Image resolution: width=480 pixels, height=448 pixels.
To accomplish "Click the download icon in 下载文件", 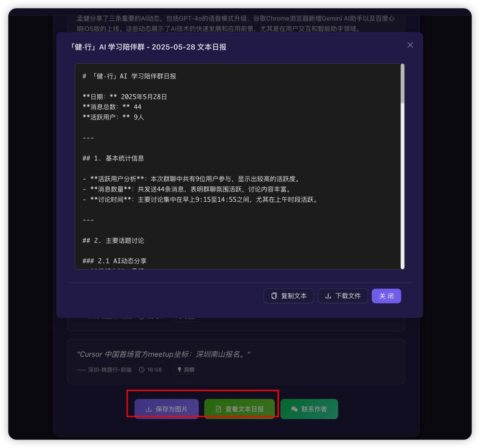I will click(x=328, y=296).
